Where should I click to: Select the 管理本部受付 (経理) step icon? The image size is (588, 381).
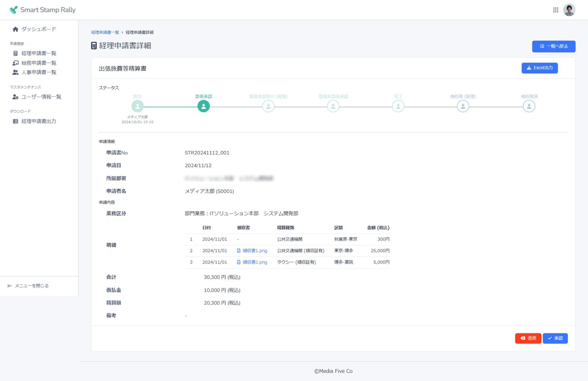pyautogui.click(x=268, y=106)
